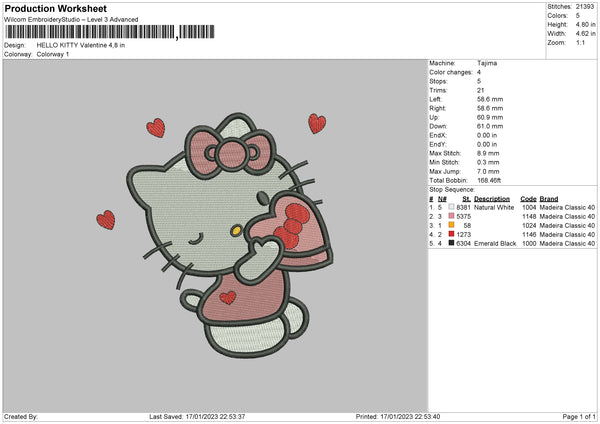Click the heart on Hello Kitty's dress
This screenshot has height=424, width=600.
(x=228, y=296)
